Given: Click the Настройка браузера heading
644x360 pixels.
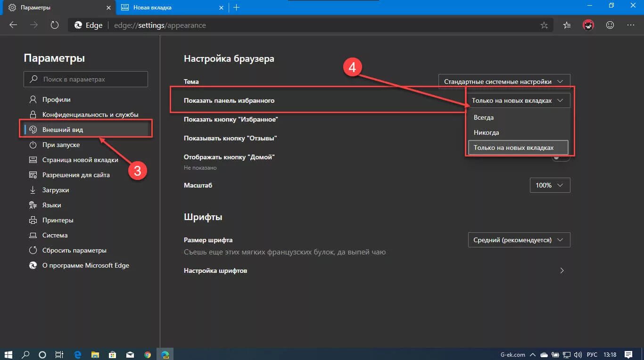Looking at the screenshot, I should pyautogui.click(x=229, y=59).
